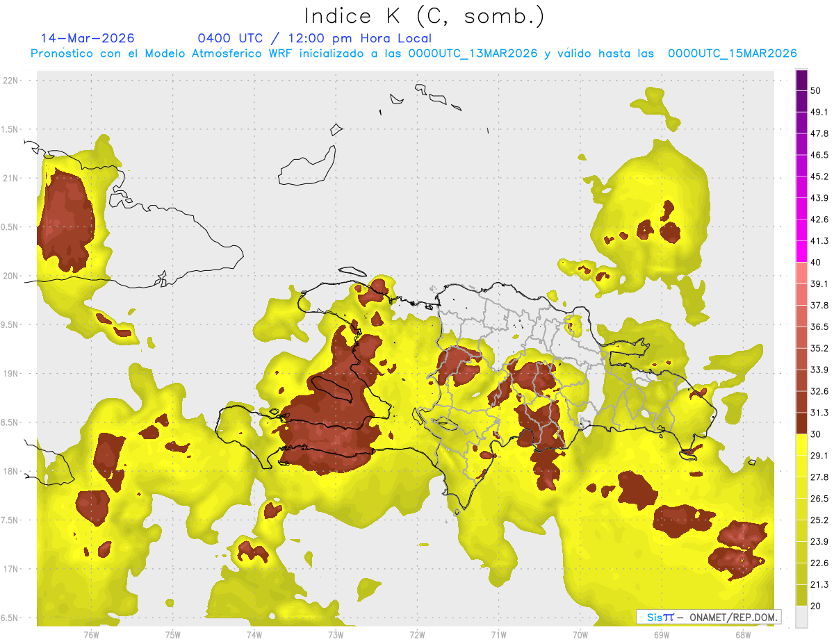Click the color bar label "29.1"
This screenshot has height=644, width=834.
(819, 455)
